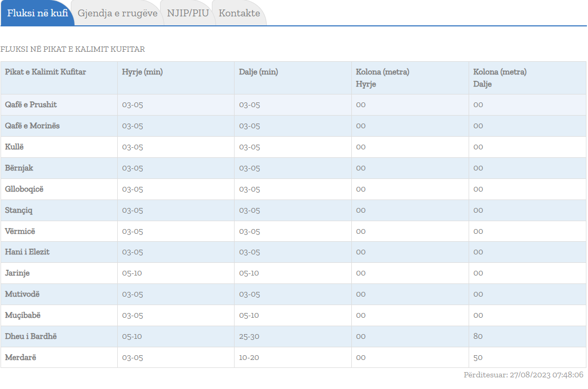Image resolution: width=588 pixels, height=389 pixels.
Task: Switch to Gjendja e rrugëve tab
Action: tap(117, 13)
